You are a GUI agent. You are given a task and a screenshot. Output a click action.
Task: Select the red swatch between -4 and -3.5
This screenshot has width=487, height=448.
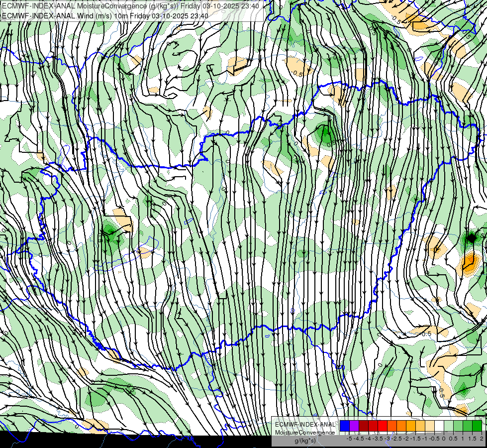[373, 426]
